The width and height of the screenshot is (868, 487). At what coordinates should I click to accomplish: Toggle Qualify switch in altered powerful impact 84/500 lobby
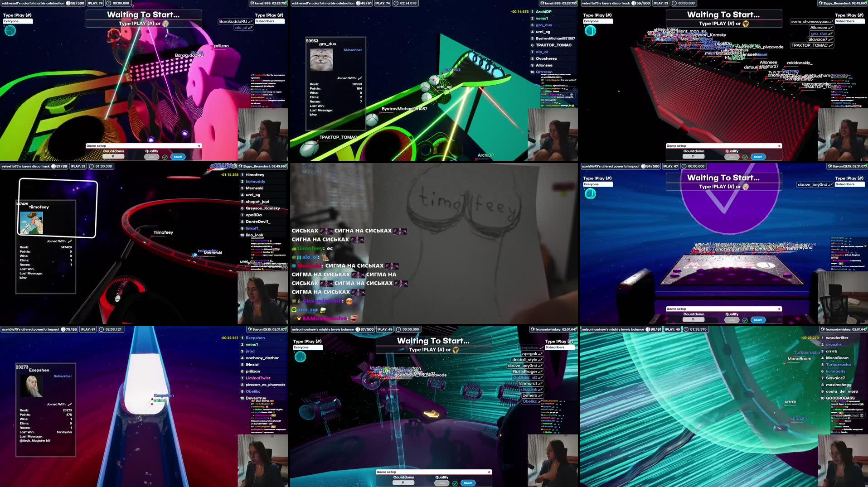(732, 320)
